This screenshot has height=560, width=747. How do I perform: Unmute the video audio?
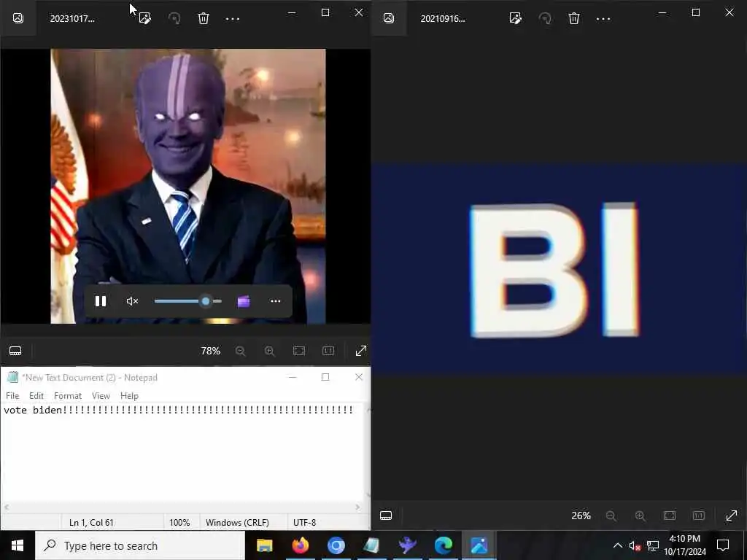pyautogui.click(x=132, y=301)
